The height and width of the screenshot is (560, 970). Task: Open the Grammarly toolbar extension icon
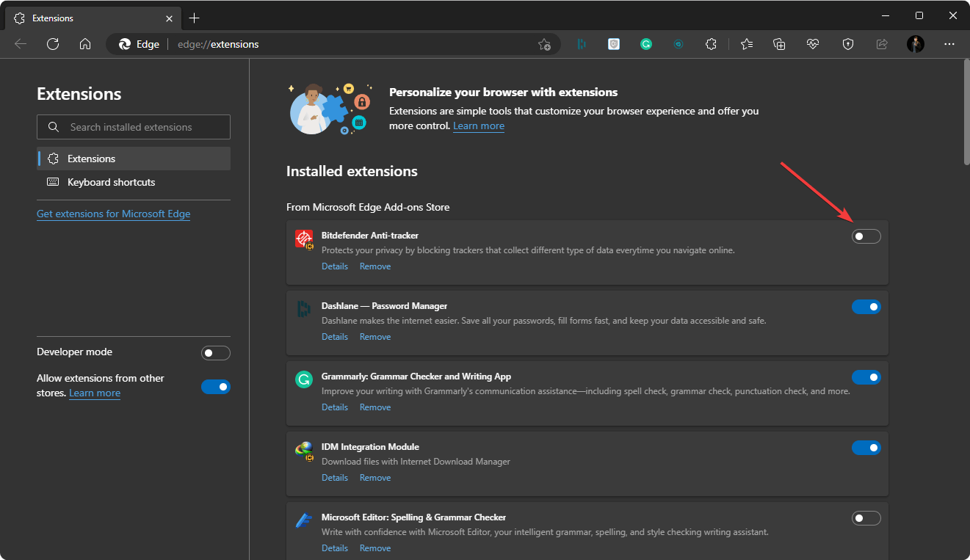646,44
